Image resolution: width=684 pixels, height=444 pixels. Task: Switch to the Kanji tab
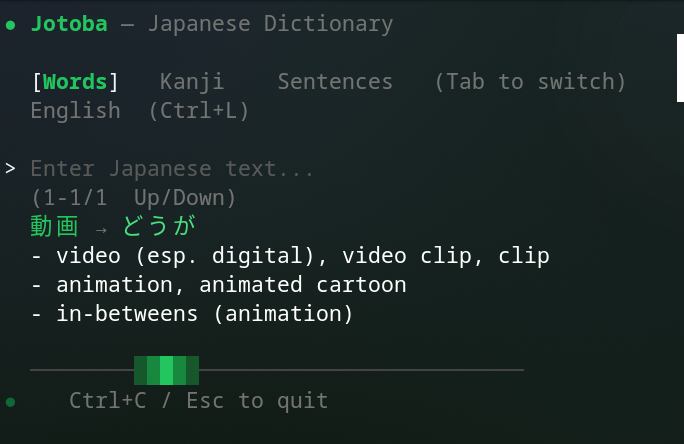coord(192,82)
